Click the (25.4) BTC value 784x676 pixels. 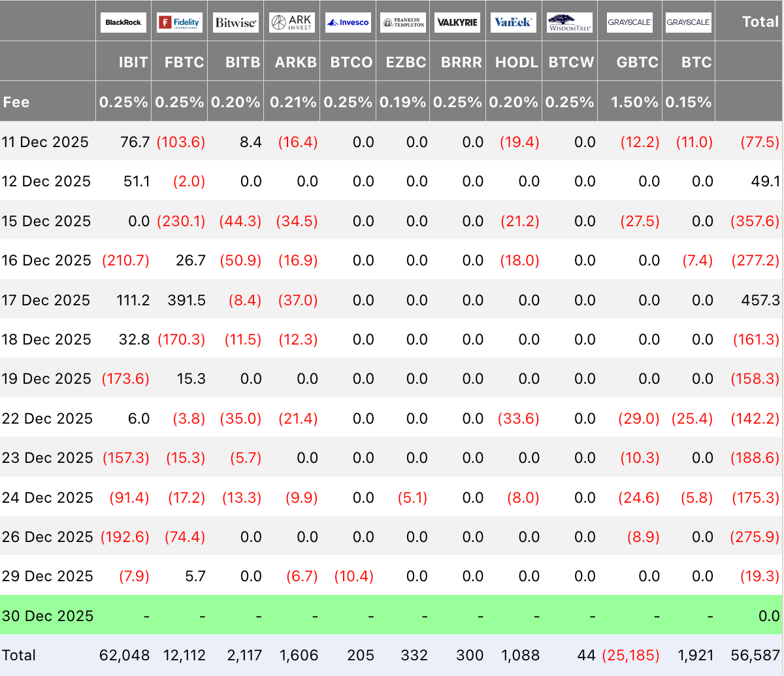click(692, 418)
